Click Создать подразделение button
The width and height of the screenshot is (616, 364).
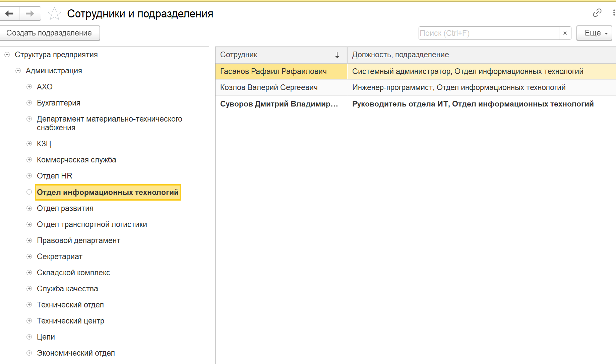(x=49, y=33)
